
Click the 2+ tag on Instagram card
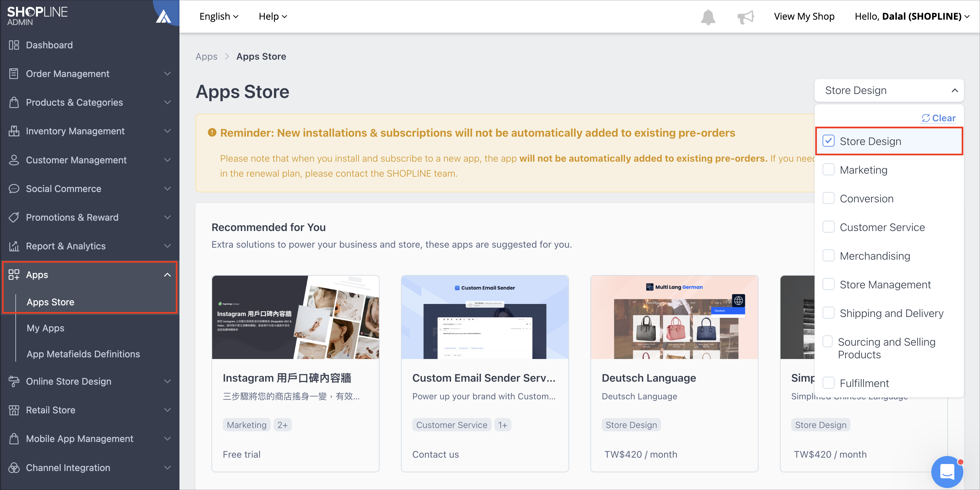pos(283,425)
